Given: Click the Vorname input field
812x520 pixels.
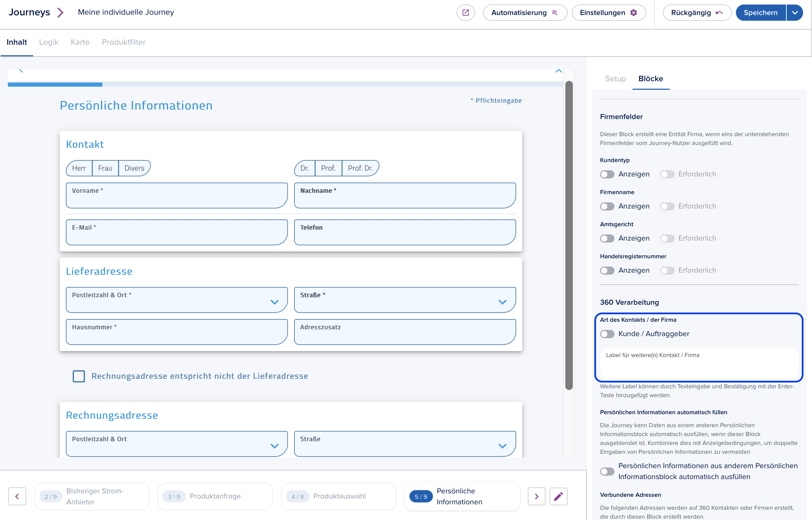Looking at the screenshot, I should [x=177, y=196].
